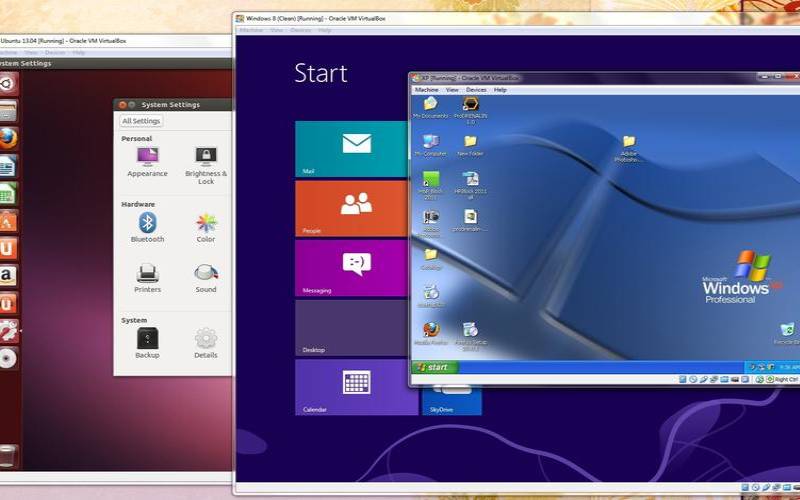800x500 pixels.
Task: Click optical disc icon in XP VirtualBox status bar
Action: point(693,380)
